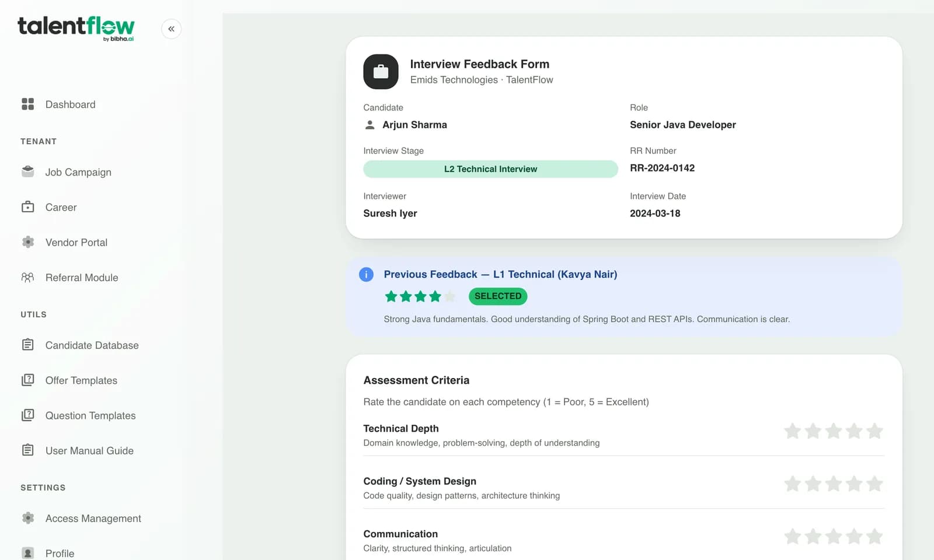
Task: Rate Coding / System Design two stars
Action: coord(813,484)
